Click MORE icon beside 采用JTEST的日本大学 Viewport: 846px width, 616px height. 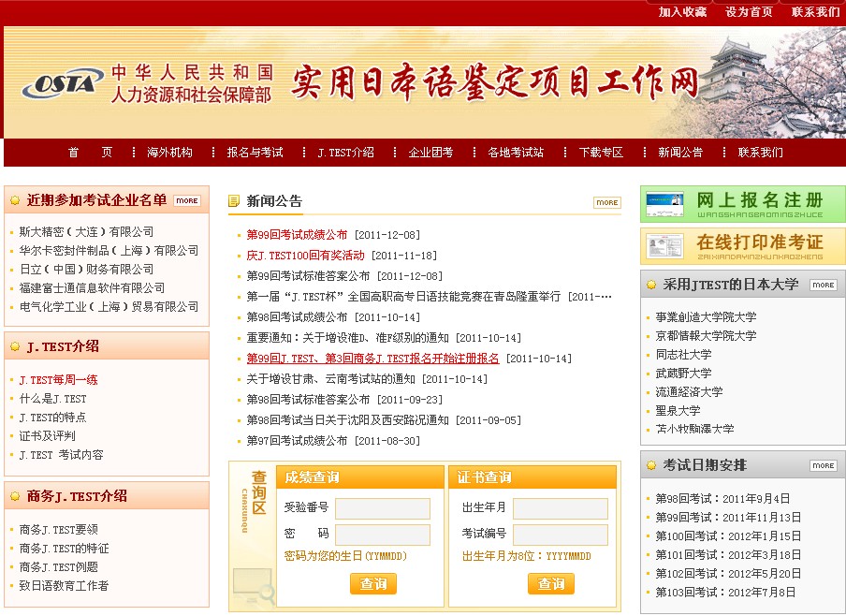(823, 285)
